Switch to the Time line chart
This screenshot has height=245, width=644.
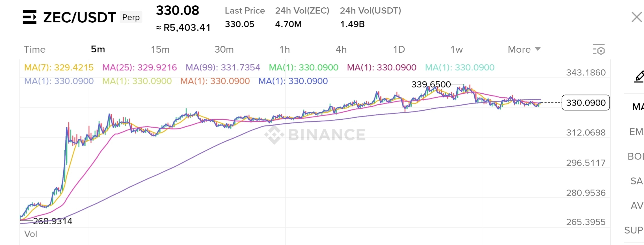click(34, 50)
